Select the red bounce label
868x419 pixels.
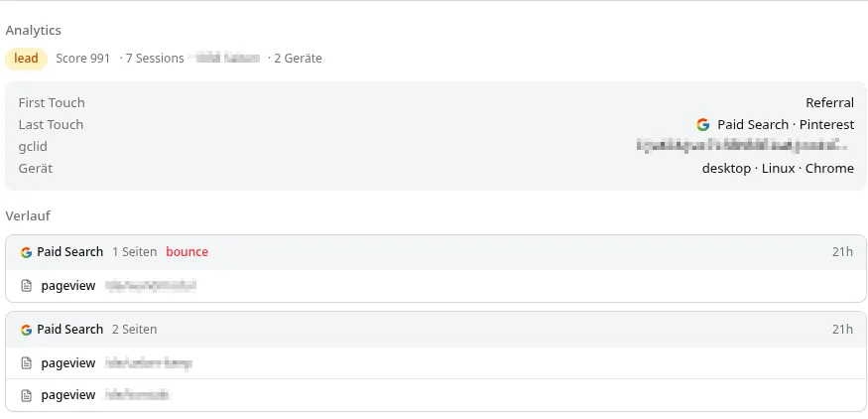click(x=187, y=252)
